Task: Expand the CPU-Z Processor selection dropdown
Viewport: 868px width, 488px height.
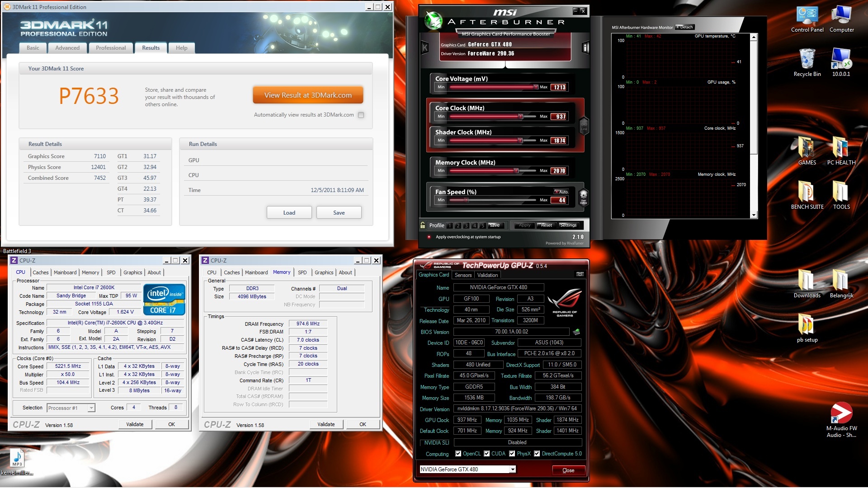Action: tap(91, 408)
